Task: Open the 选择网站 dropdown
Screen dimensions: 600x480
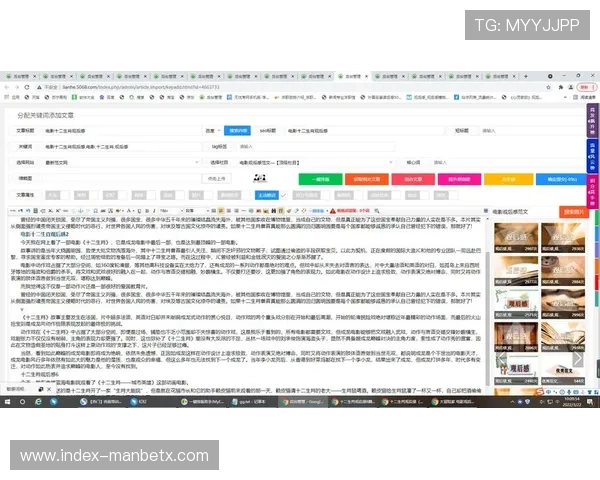Action: coord(121,163)
